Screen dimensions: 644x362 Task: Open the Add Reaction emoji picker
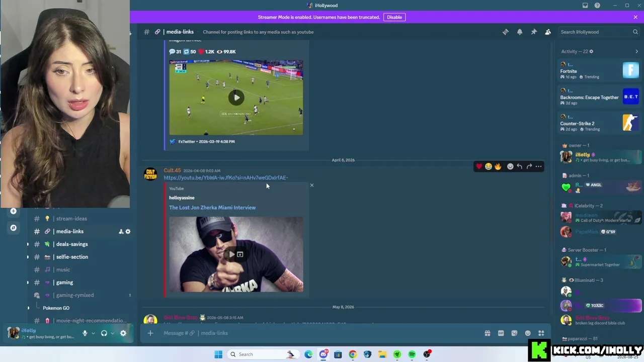(x=510, y=166)
